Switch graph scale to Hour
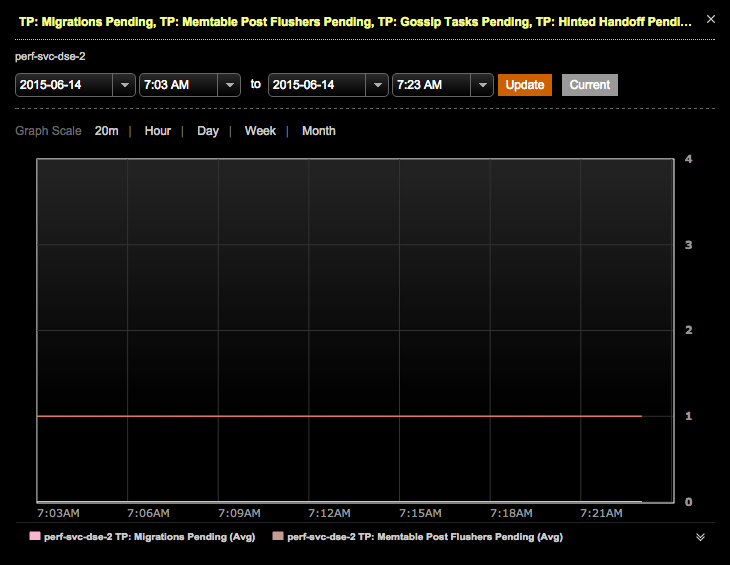Screen dimensions: 730x565 click(x=157, y=131)
